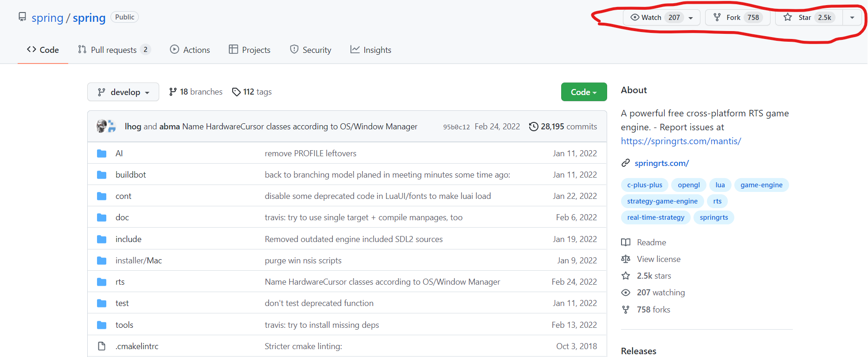Click the Pull requests counter badge 2
Viewport: 868px width, 357px height.
145,50
